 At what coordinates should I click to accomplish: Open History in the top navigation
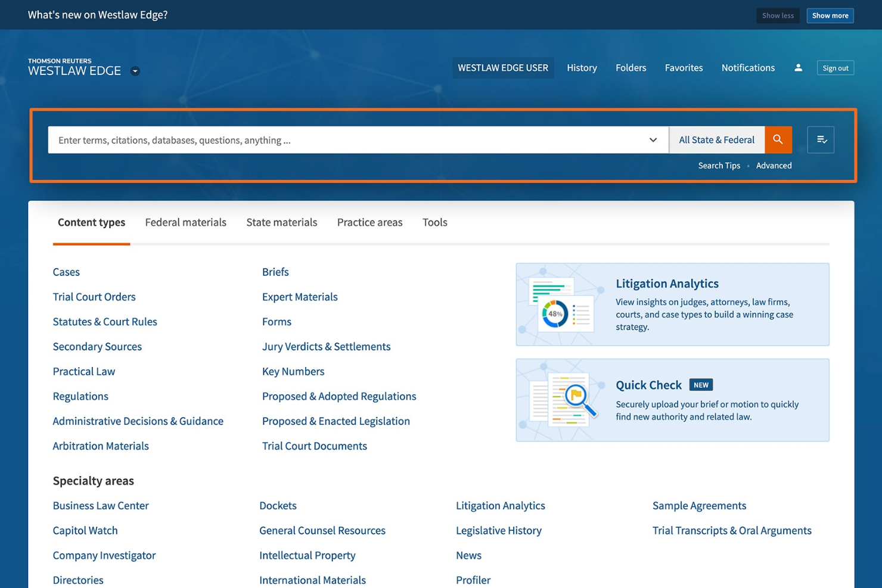(582, 68)
